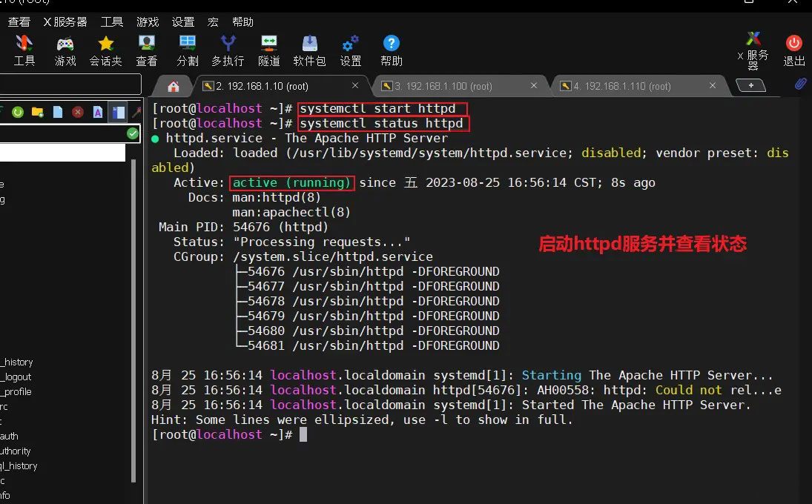
Task: Open the 宏 menu in the menu bar
Action: [x=213, y=21]
